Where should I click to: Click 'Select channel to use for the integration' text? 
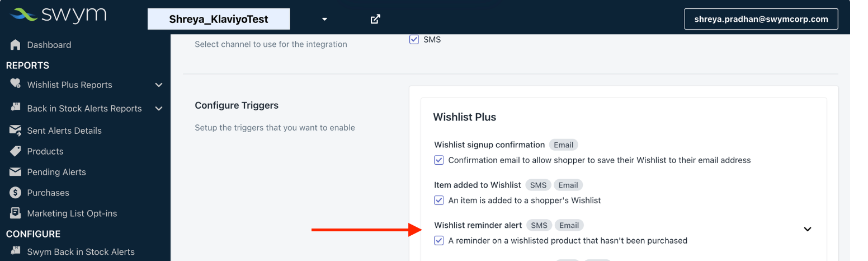(271, 44)
